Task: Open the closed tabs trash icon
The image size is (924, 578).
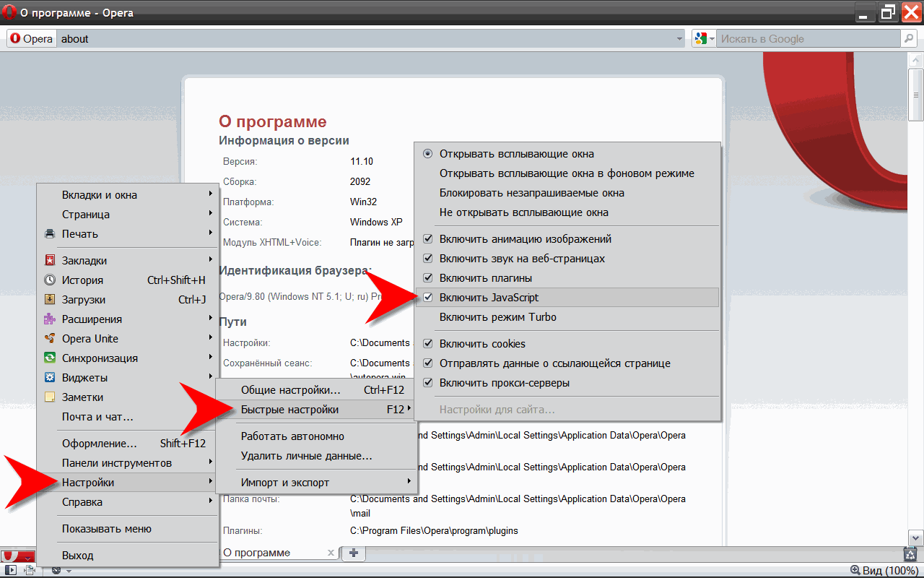Action: (x=910, y=554)
